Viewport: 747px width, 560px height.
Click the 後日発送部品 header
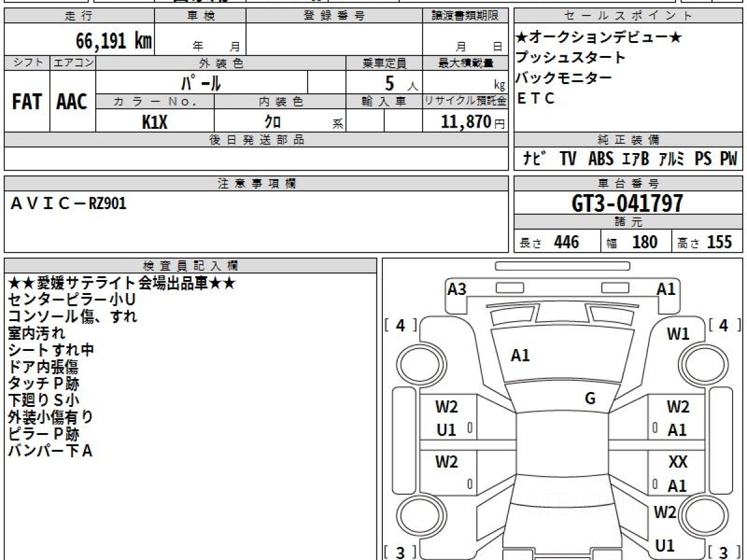[256, 139]
